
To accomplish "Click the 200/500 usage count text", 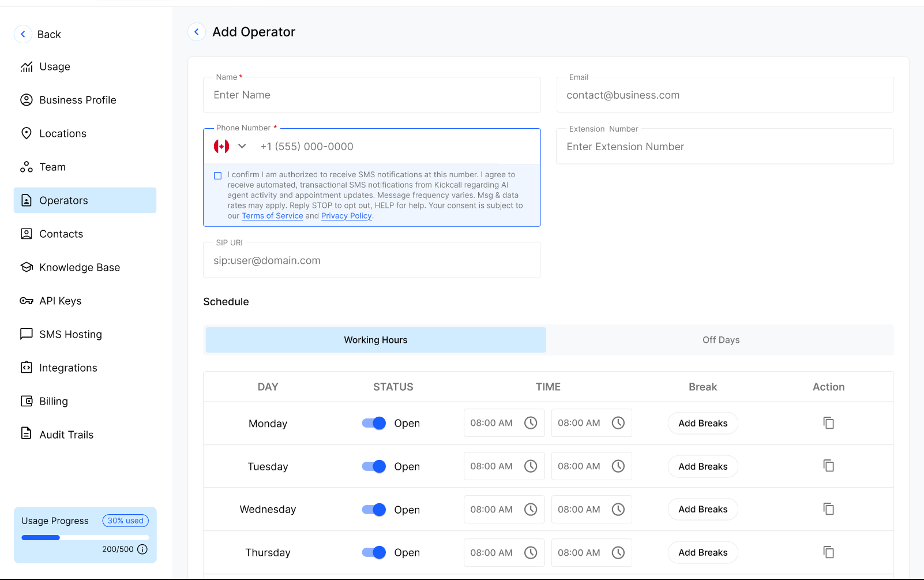I will pos(118,549).
